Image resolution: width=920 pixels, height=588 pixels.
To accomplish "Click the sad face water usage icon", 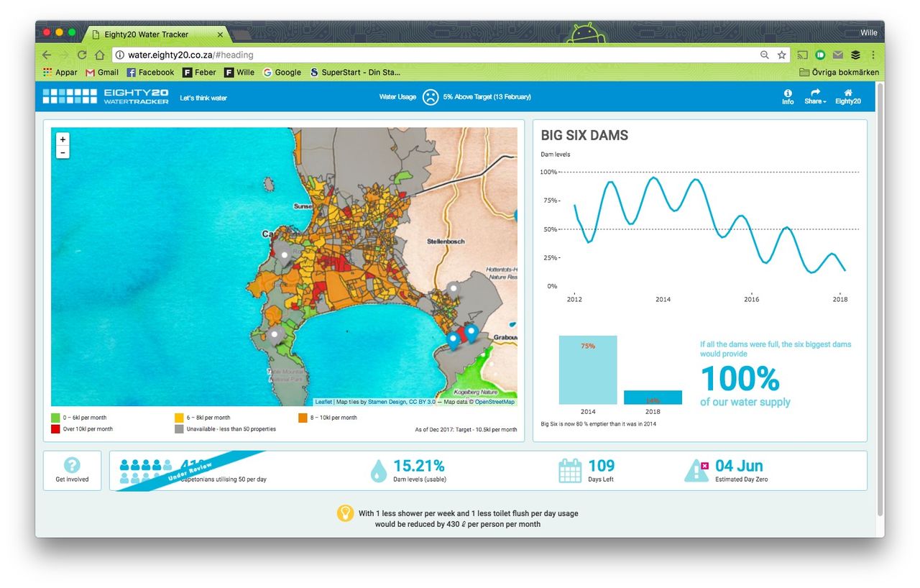I will pos(430,96).
